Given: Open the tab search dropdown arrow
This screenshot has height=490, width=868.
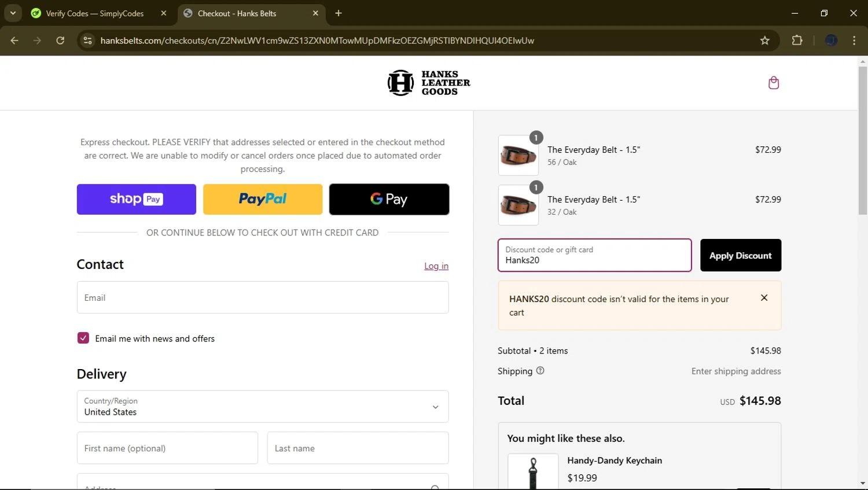Looking at the screenshot, I should 13,13.
